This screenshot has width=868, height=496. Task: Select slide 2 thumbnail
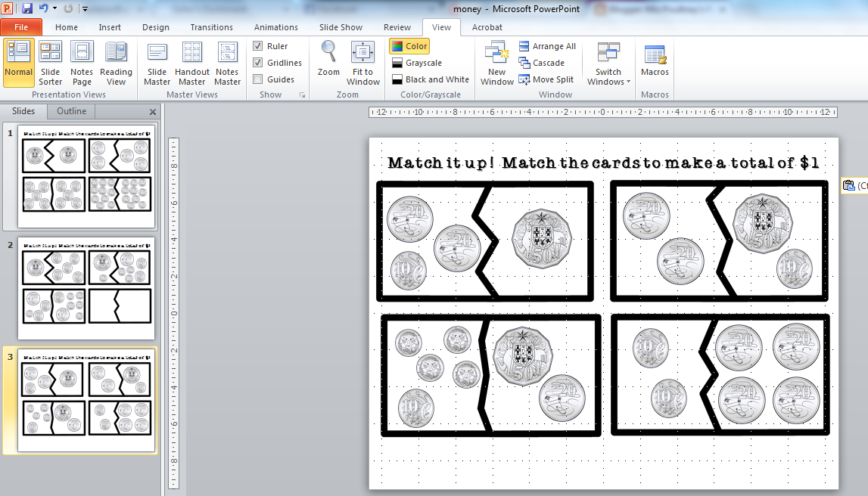pyautogui.click(x=86, y=288)
